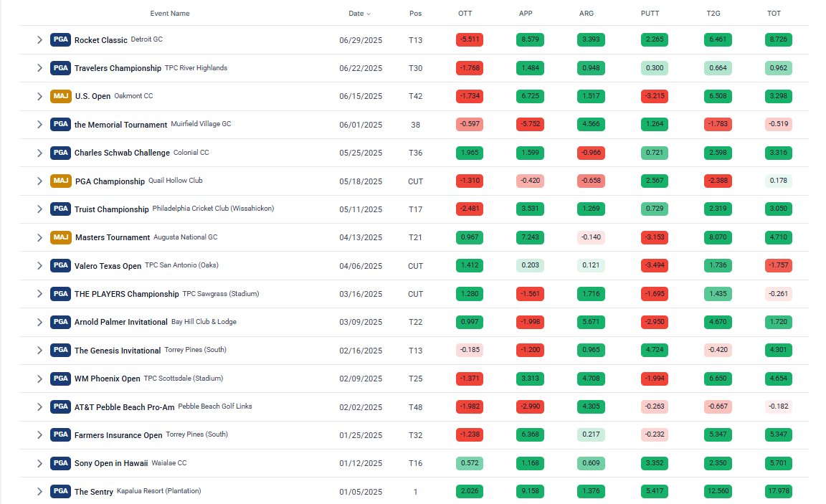Expand the Rocket Classic row chevron
This screenshot has height=504, width=826.
point(39,39)
